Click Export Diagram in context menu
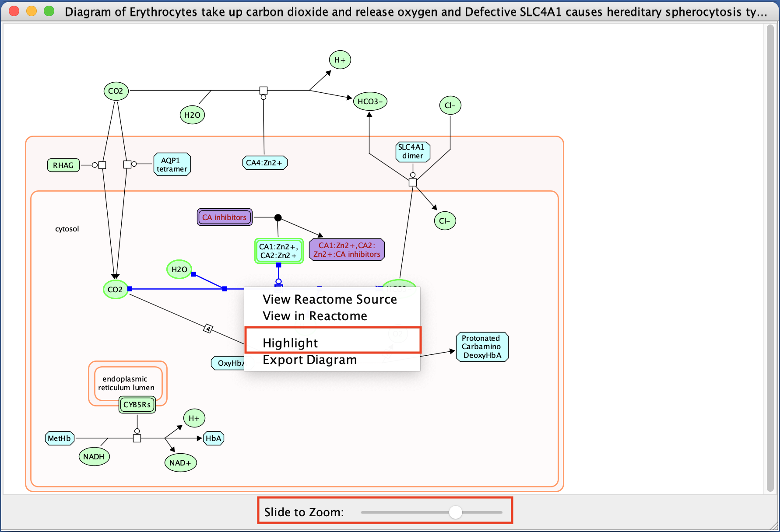 click(309, 360)
